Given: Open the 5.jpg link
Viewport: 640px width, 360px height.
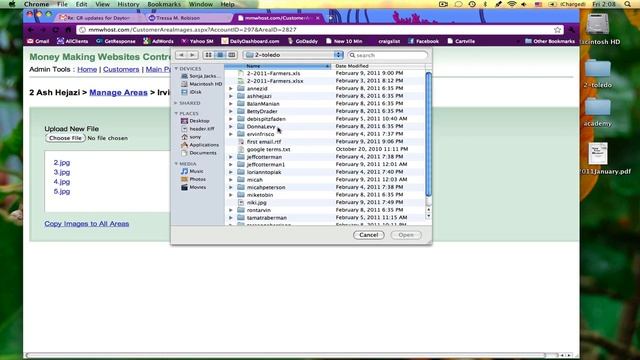Looking at the screenshot, I should point(62,191).
